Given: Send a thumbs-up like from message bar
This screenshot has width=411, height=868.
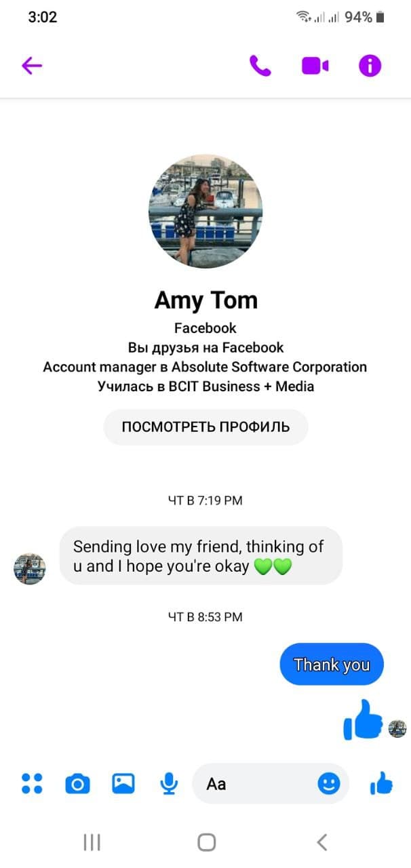Looking at the screenshot, I should pos(381,784).
